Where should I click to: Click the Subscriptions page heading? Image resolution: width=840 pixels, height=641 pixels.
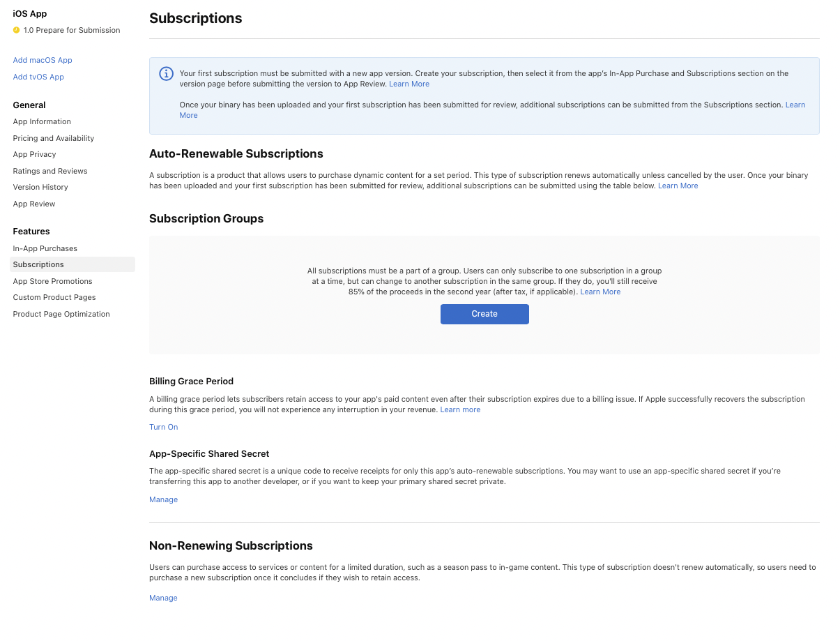coord(196,19)
